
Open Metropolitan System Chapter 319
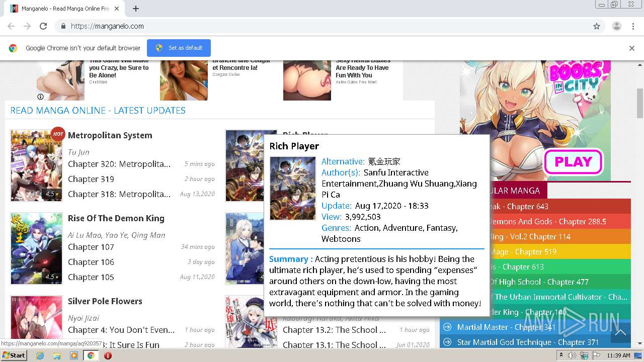point(91,179)
